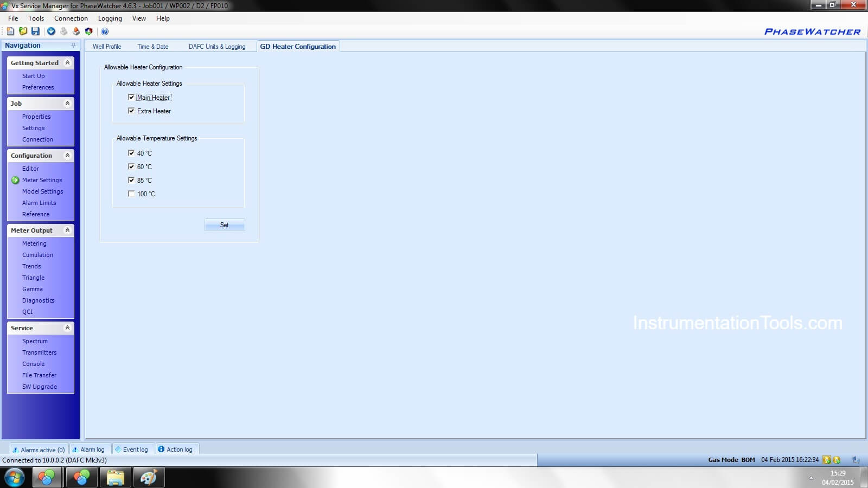This screenshot has height=488, width=868.
Task: Open File Transfer under Service
Action: pos(39,375)
